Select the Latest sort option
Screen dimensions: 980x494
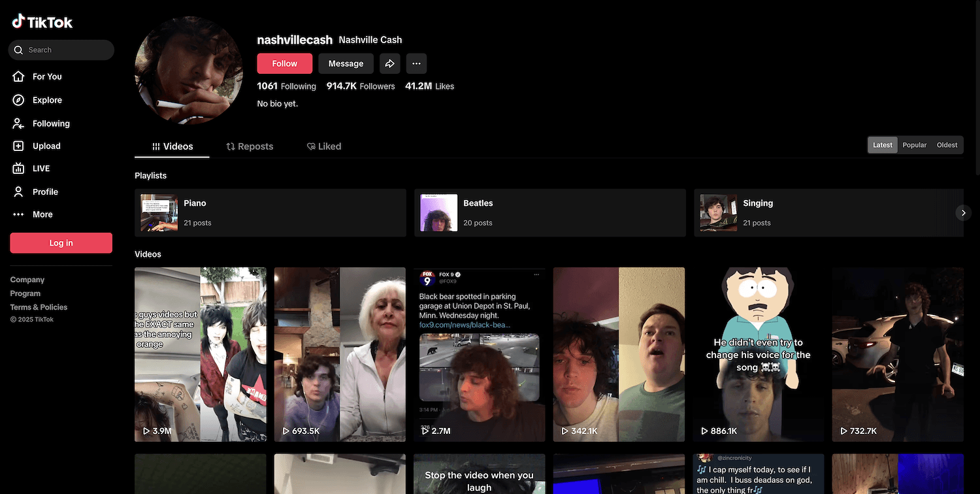click(x=883, y=145)
